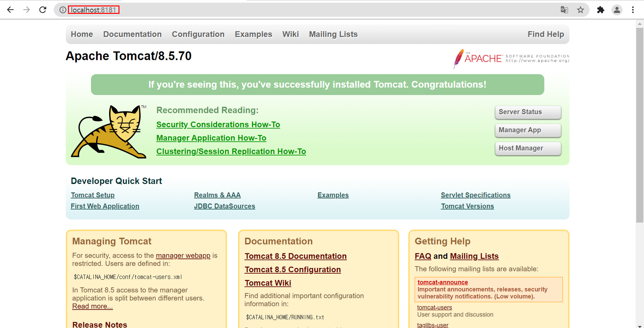Reload the page with refresh icon
This screenshot has width=644, height=328.
43,10
